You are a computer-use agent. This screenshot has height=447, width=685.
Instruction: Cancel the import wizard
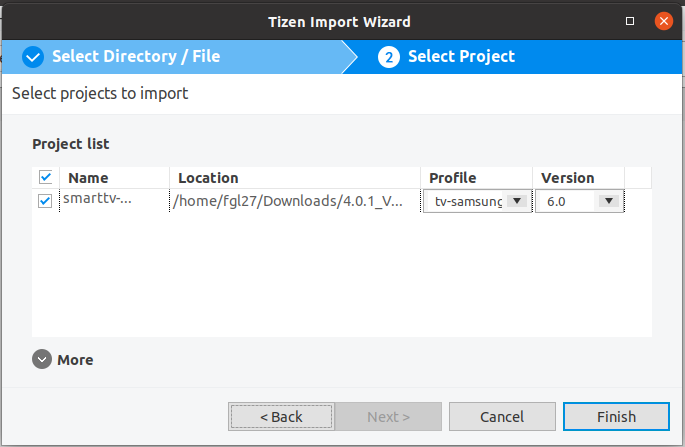point(502,416)
